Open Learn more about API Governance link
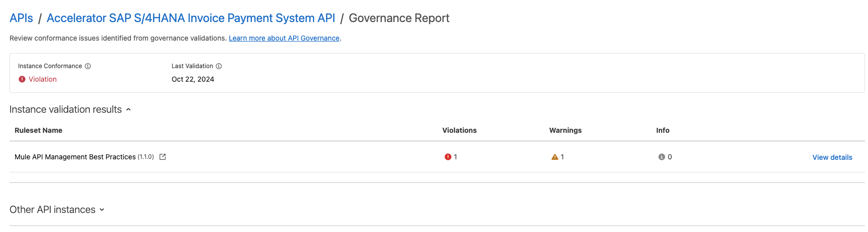Viewport: 868px width, 232px height. [x=284, y=38]
